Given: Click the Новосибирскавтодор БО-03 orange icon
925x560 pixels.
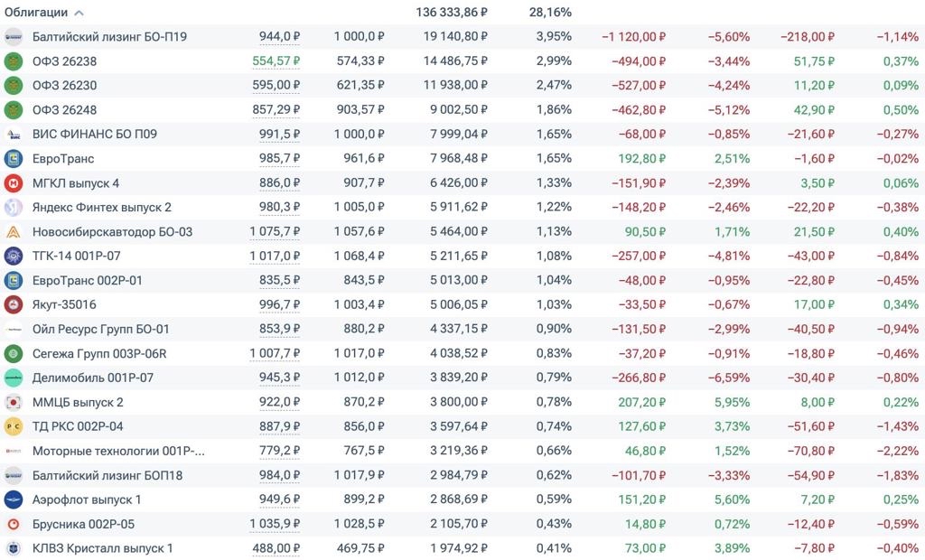Looking at the screenshot, I should (x=14, y=231).
